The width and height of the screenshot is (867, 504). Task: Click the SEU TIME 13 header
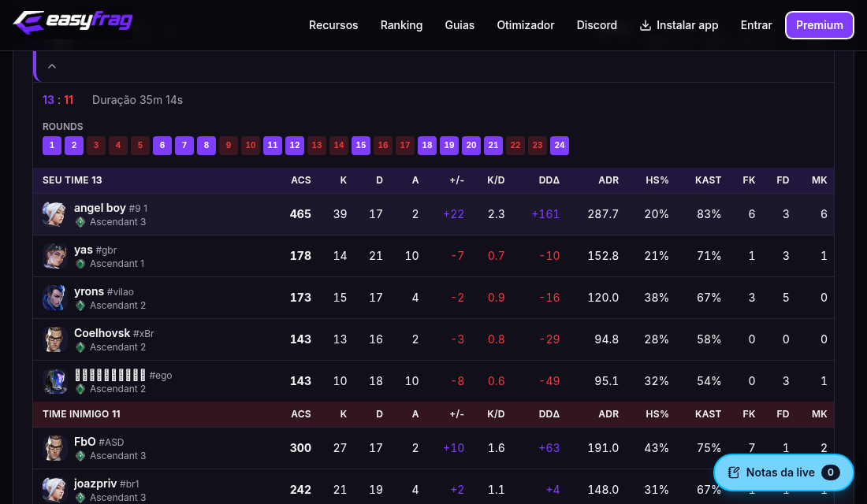(x=73, y=180)
